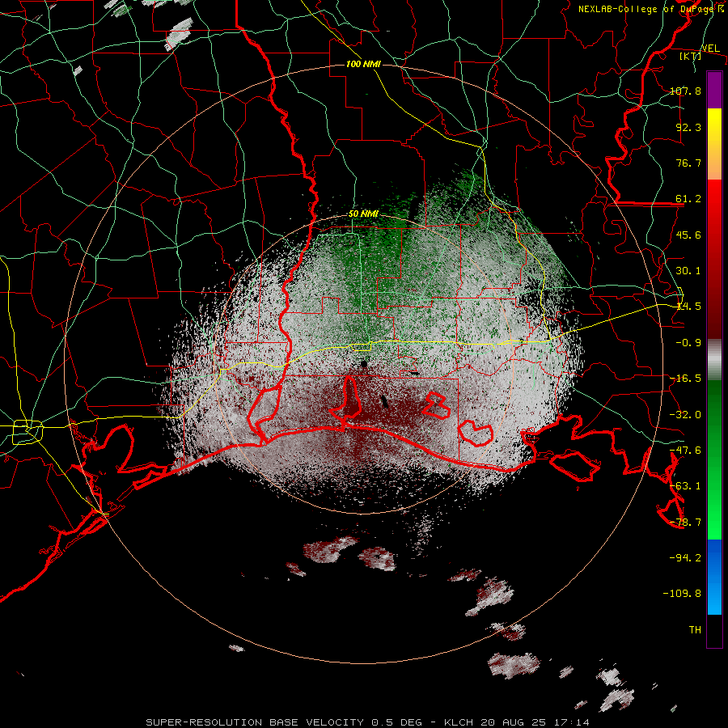Select the 45.6 scale value
Image resolution: width=728 pixels, height=728 pixels.
[x=688, y=235]
